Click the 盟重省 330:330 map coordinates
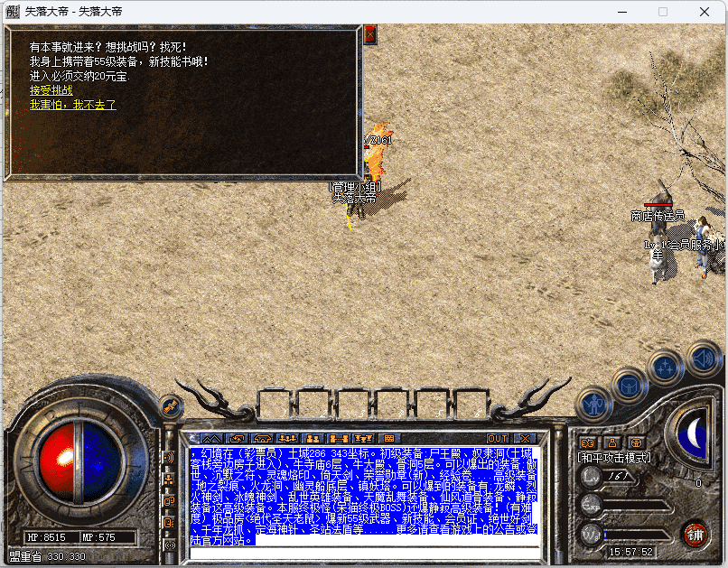 point(47,556)
